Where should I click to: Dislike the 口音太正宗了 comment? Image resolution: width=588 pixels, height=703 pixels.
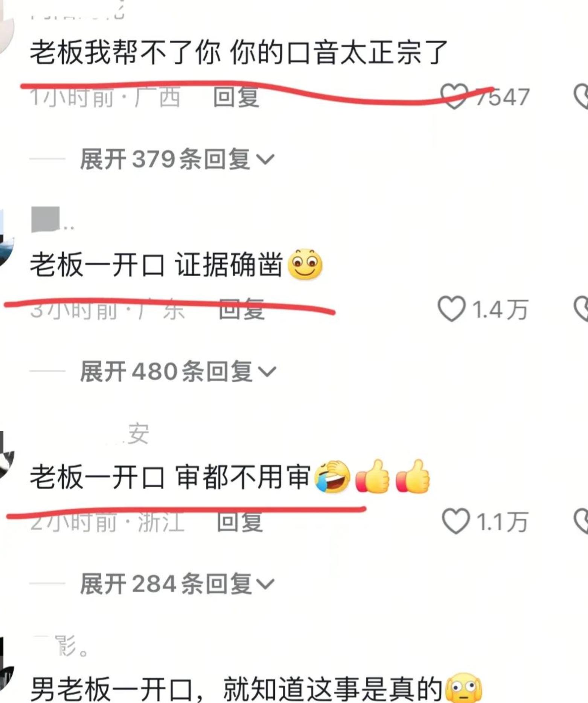point(581,96)
